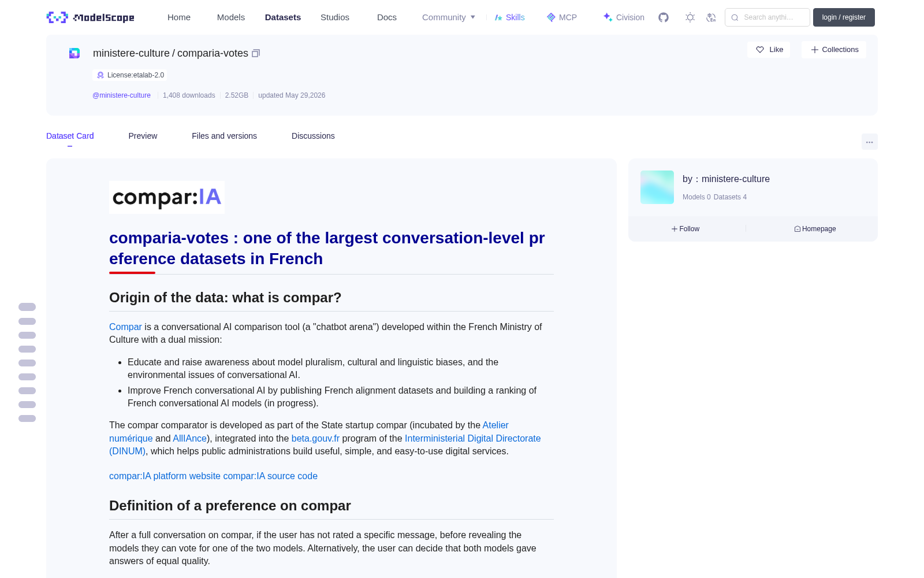The width and height of the screenshot is (924, 578).
Task: Click the compar:IA logo image
Action: tap(167, 198)
